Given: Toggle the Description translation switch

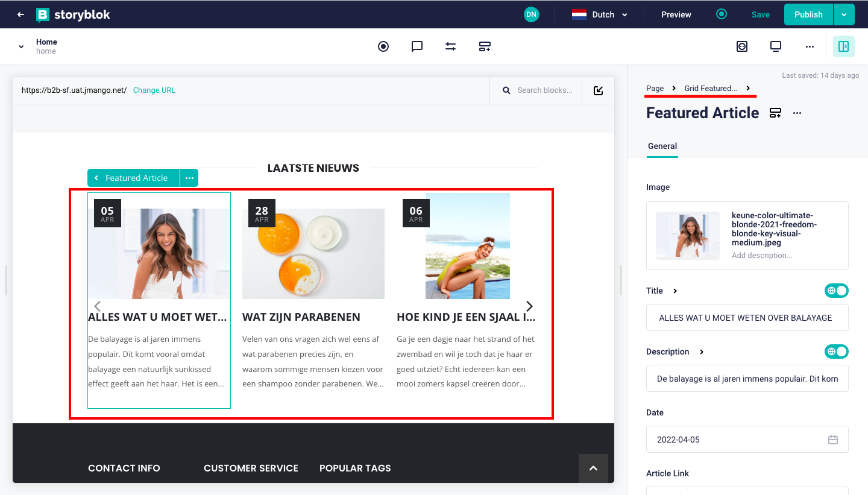Looking at the screenshot, I should 836,352.
